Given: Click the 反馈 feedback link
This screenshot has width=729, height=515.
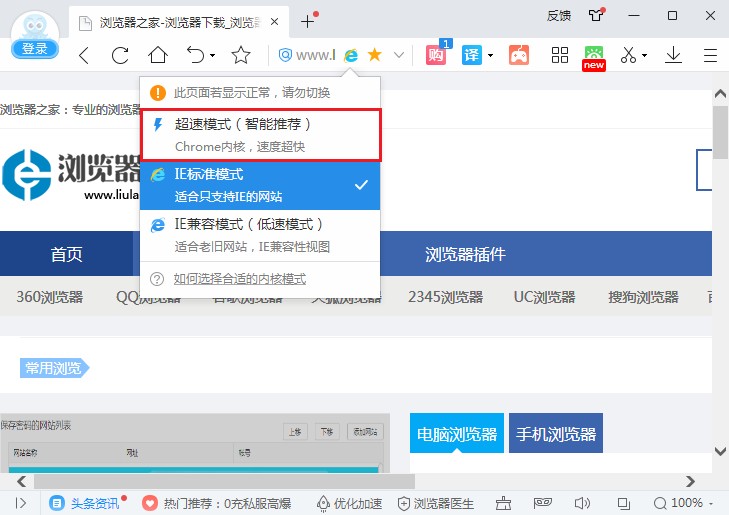Looking at the screenshot, I should tap(558, 16).
